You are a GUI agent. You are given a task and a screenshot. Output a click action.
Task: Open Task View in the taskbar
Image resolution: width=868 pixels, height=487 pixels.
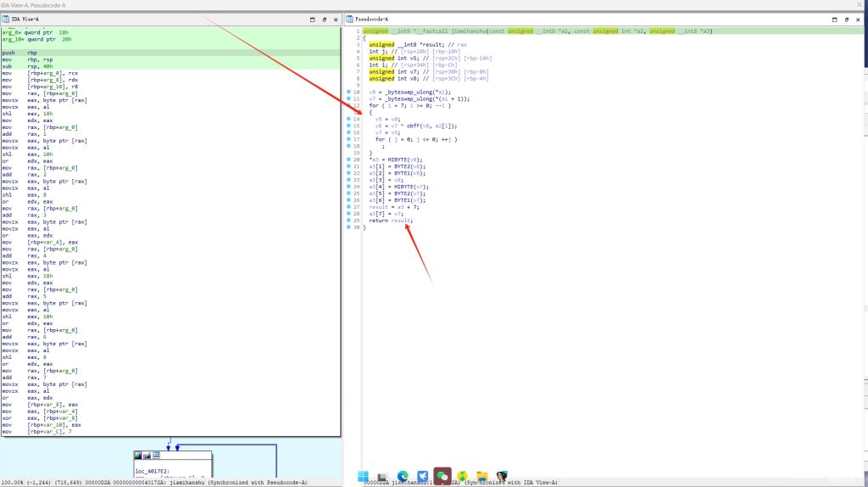[382, 477]
